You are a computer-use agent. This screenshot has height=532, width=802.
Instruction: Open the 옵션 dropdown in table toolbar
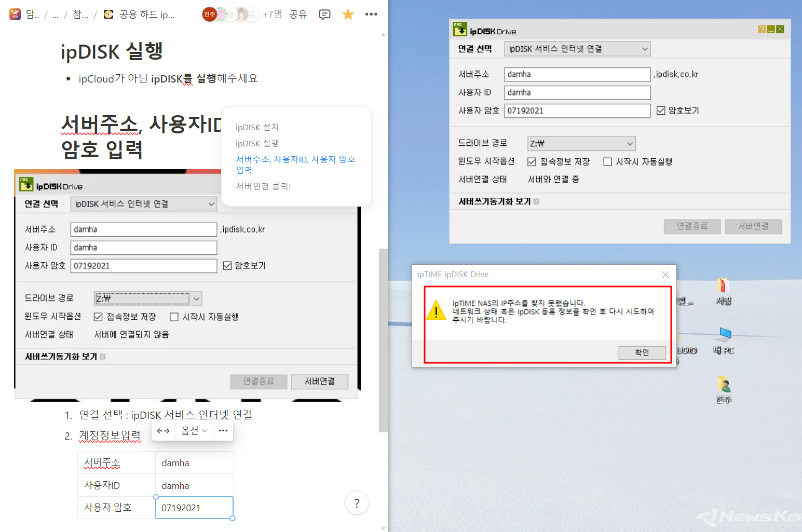(194, 431)
